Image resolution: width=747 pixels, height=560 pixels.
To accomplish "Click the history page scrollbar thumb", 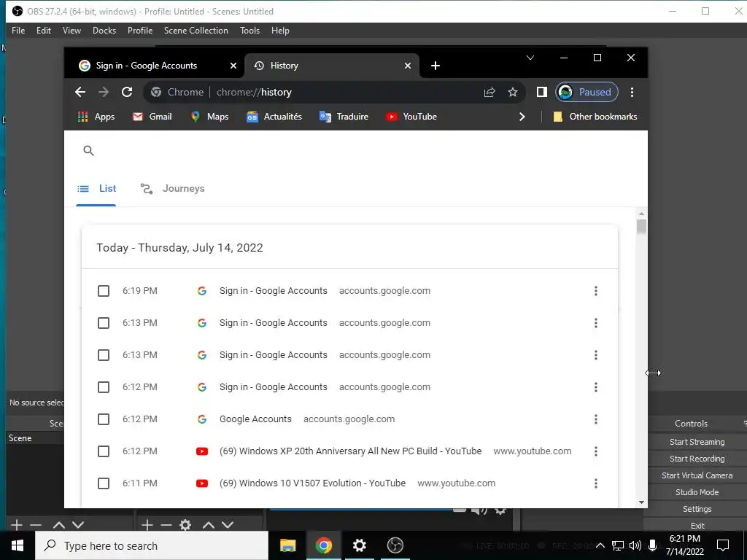I will click(641, 226).
